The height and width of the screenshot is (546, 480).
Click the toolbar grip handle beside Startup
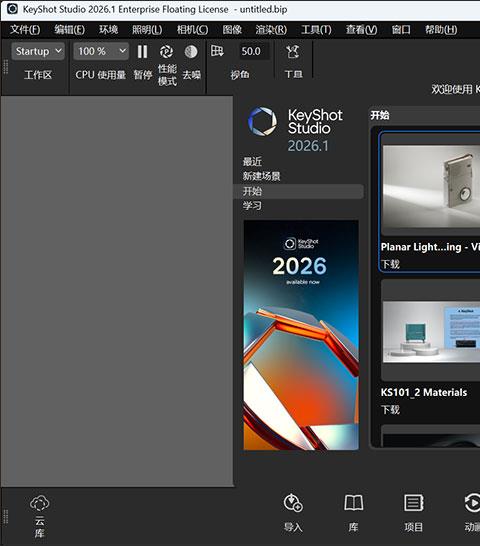[x=6, y=67]
